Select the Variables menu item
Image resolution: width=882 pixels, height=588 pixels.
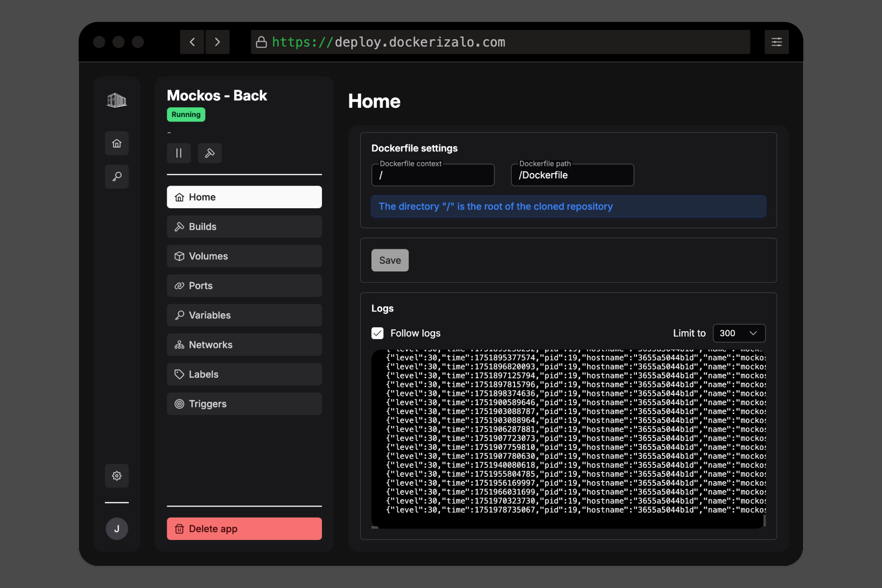tap(245, 315)
